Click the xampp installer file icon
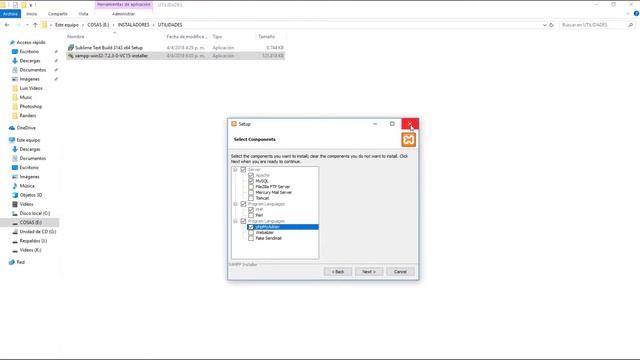 coord(71,56)
